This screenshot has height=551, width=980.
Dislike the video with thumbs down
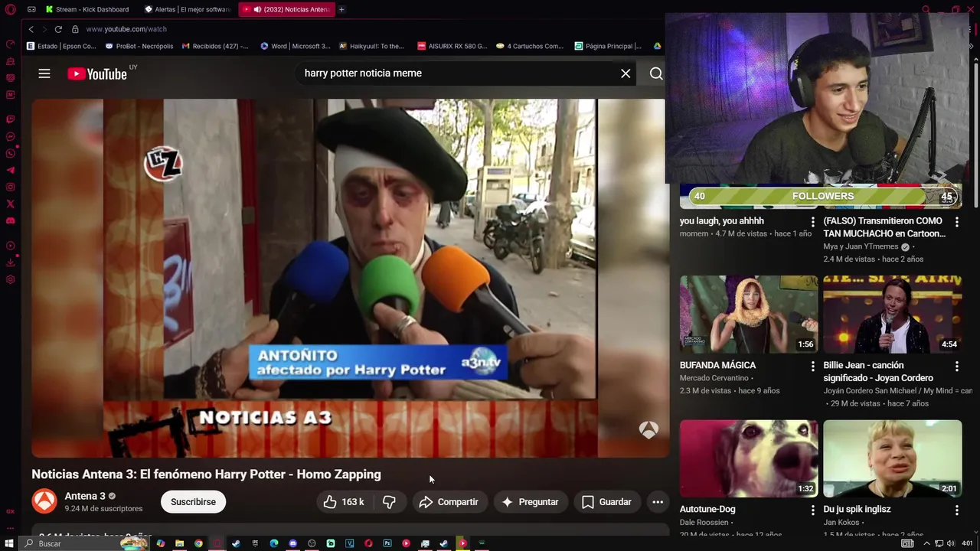point(389,502)
